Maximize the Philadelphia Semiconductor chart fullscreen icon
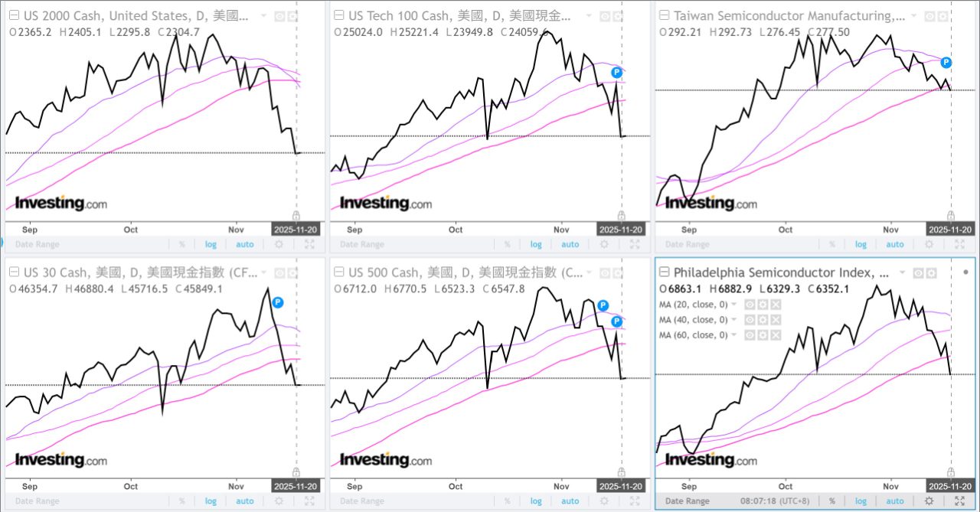This screenshot has height=512, width=980. tap(959, 501)
